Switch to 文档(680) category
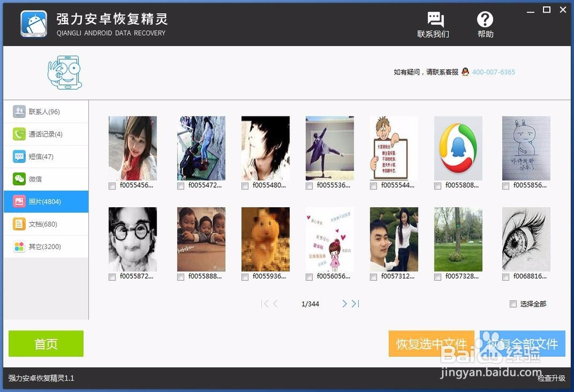 click(46, 224)
